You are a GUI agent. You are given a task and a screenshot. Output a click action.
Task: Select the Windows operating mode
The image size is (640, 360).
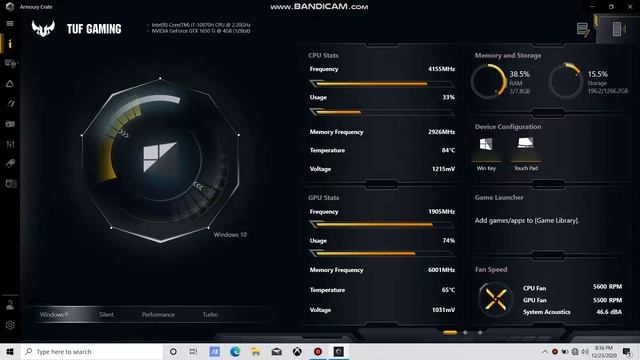tap(54, 314)
